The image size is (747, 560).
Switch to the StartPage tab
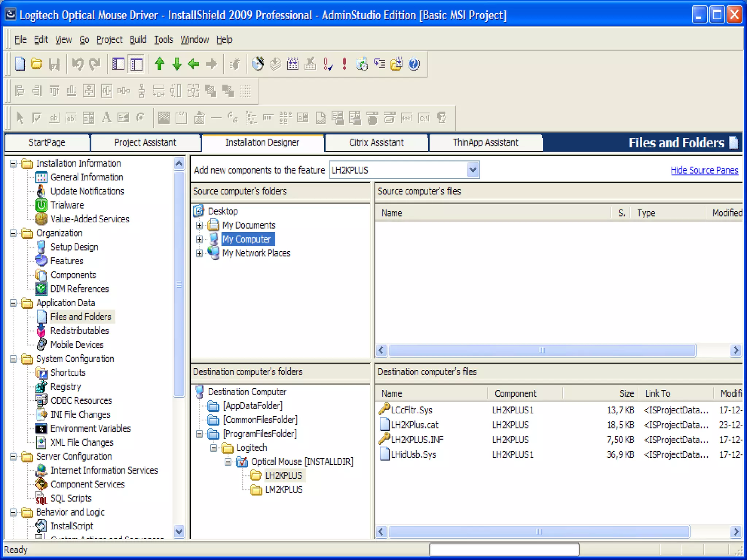pos(47,143)
